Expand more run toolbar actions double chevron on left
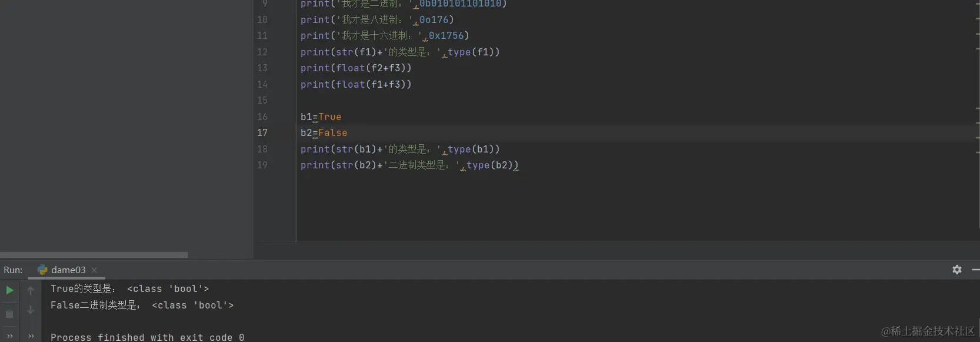980x342 pixels. (9, 336)
